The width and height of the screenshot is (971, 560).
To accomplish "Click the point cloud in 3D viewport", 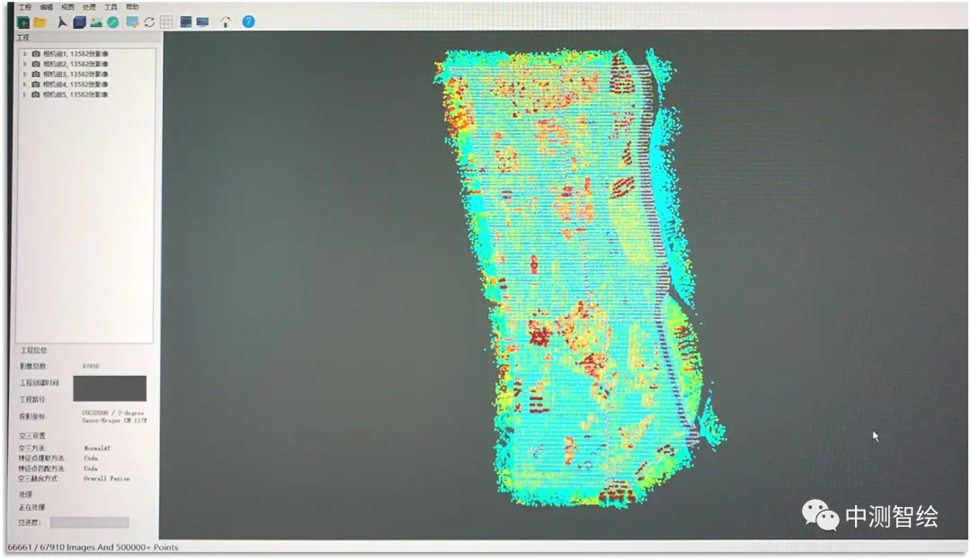I will click(575, 270).
